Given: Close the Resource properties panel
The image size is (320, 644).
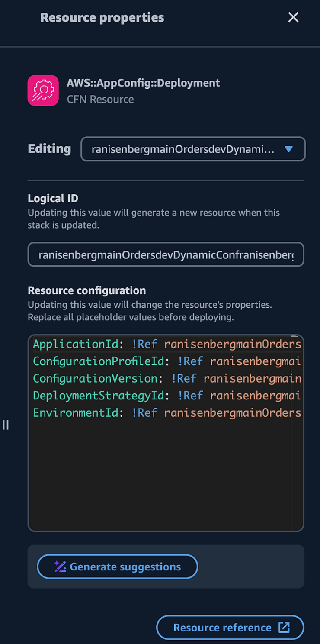Looking at the screenshot, I should (x=293, y=17).
